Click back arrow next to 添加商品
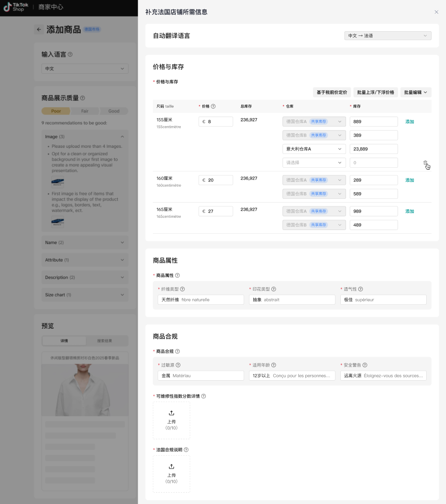The height and width of the screenshot is (504, 446). pyautogui.click(x=39, y=30)
